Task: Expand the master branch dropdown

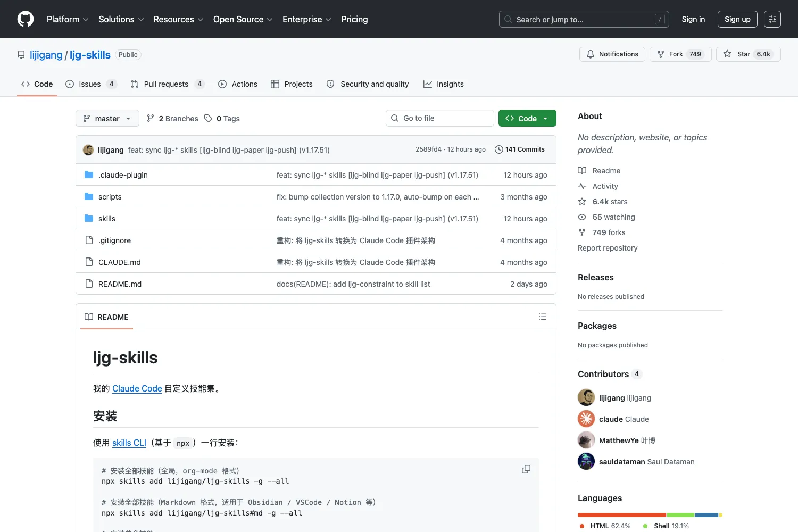Action: coord(107,118)
